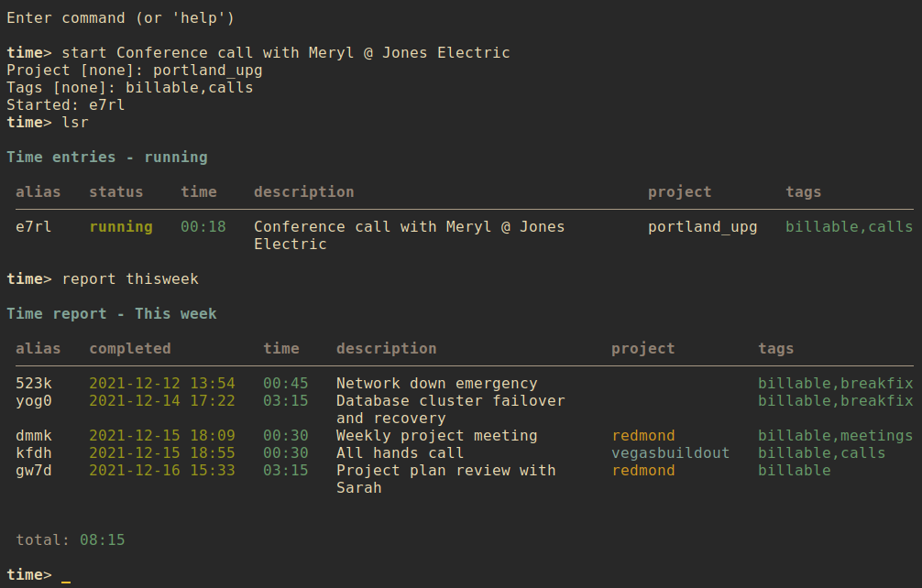
Task: Click portland_upg in the running entries table
Action: click(703, 227)
